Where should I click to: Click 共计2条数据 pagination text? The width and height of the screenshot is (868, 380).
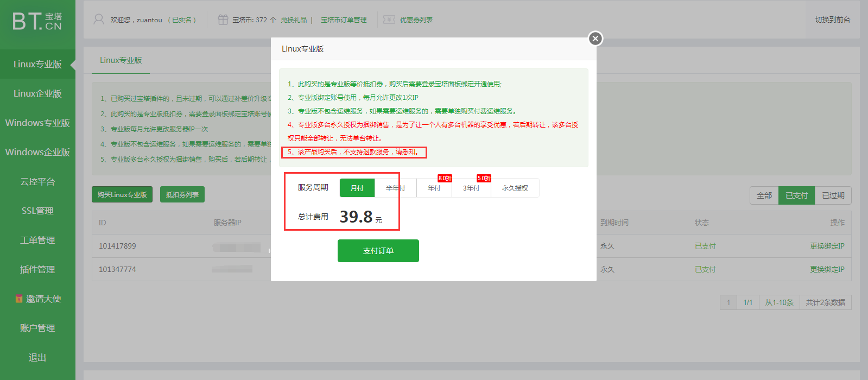point(825,302)
